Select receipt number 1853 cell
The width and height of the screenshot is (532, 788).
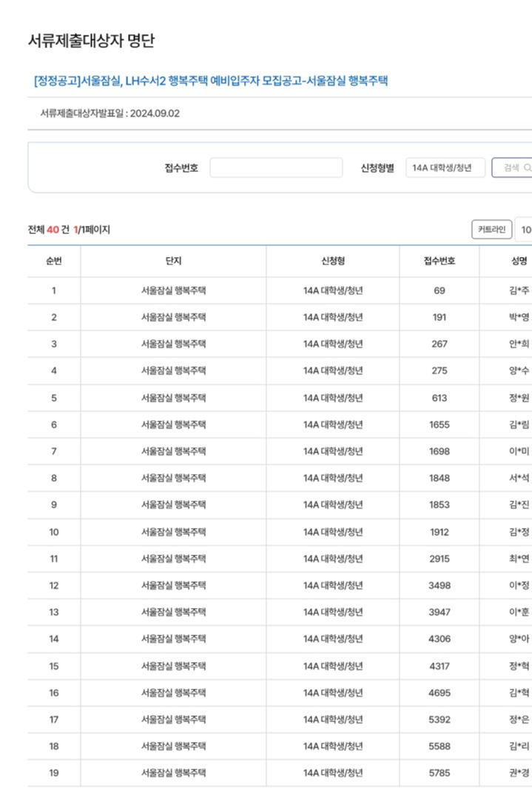pyautogui.click(x=440, y=504)
